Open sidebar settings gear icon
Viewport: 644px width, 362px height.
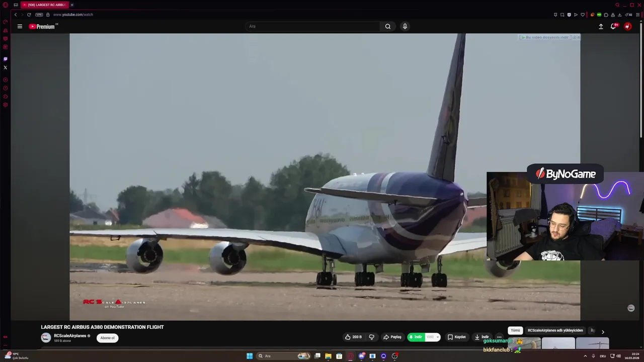point(6,105)
